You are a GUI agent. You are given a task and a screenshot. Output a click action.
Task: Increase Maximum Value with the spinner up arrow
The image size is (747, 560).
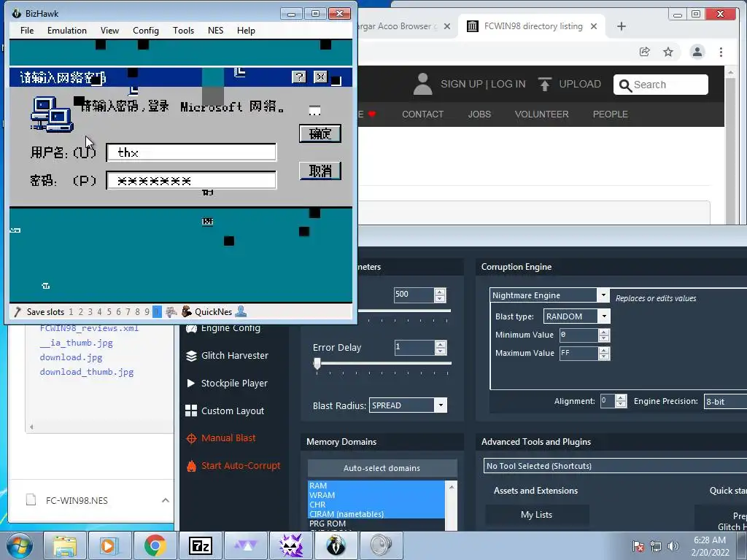(x=604, y=350)
